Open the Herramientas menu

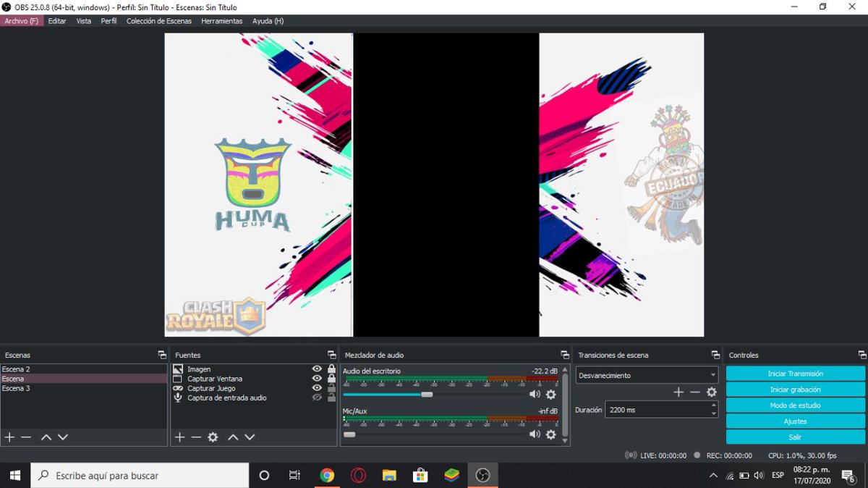221,21
